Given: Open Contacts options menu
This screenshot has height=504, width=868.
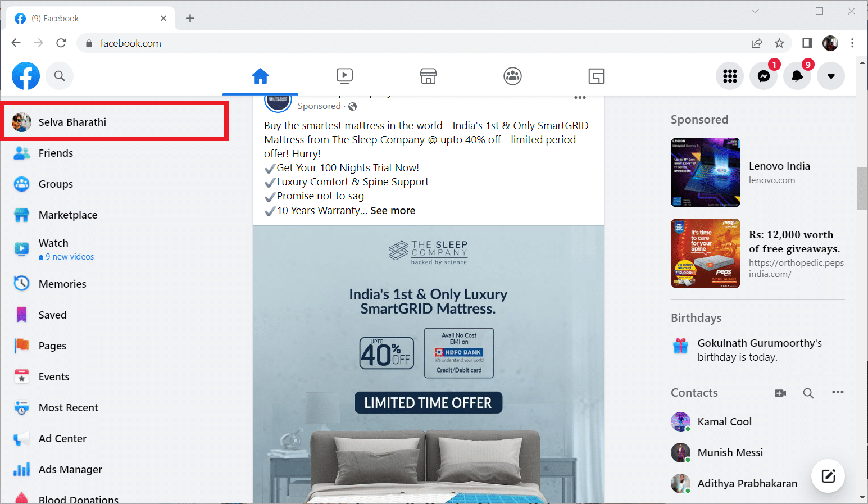Looking at the screenshot, I should click(838, 392).
